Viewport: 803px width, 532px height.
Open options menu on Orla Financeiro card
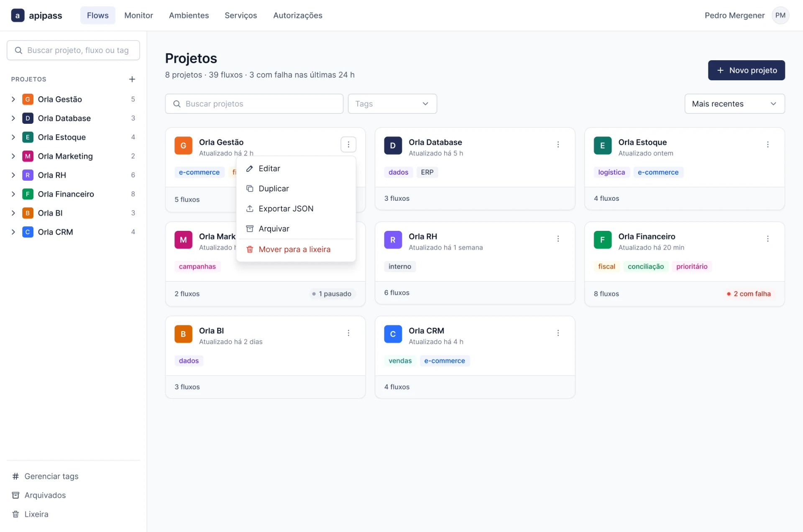coord(767,239)
